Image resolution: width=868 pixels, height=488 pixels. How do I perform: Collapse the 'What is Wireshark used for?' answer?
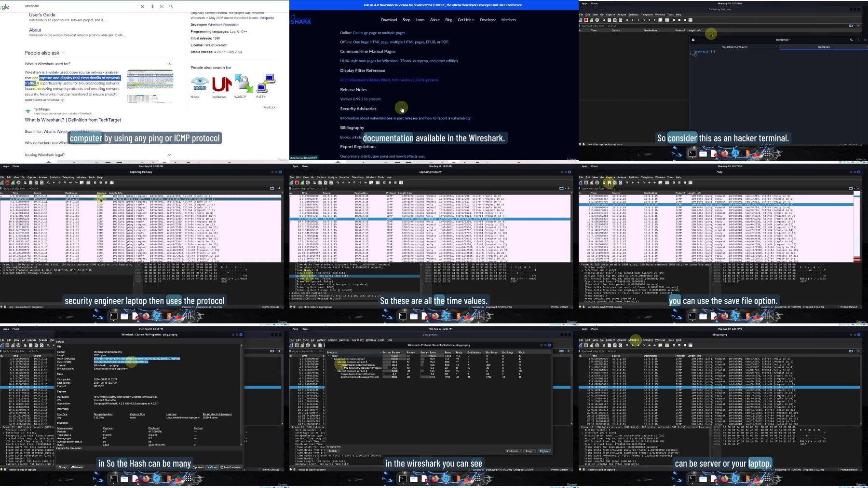click(x=169, y=64)
